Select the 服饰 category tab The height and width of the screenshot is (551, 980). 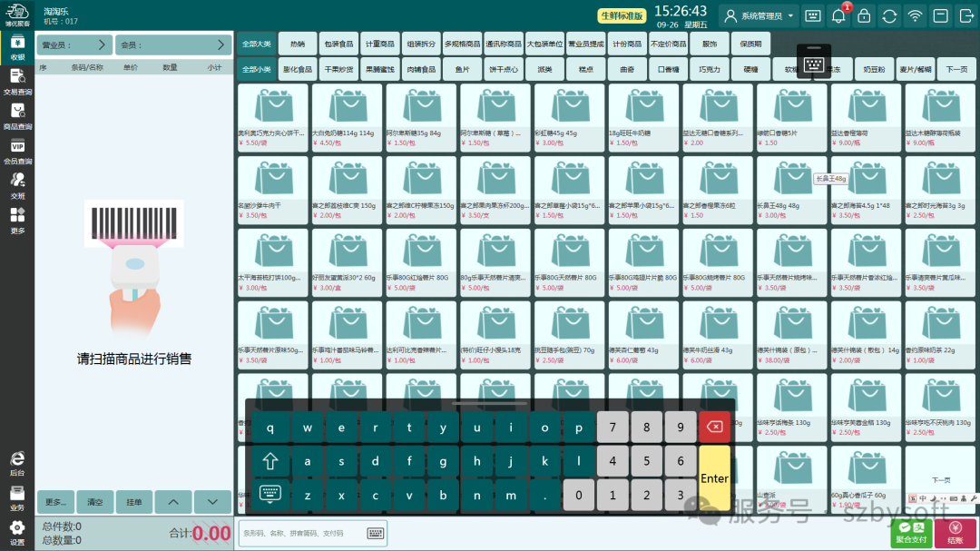click(710, 44)
